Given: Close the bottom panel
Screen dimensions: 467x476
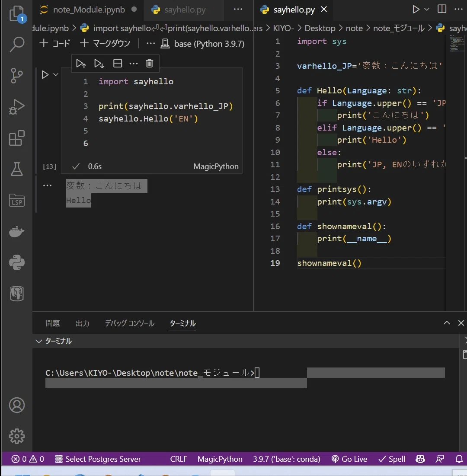Looking at the screenshot, I should 461,323.
